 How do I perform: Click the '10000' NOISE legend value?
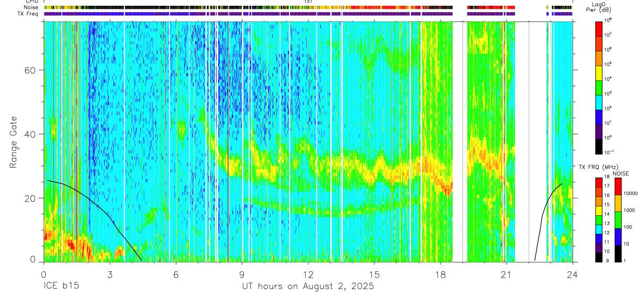pyautogui.click(x=631, y=193)
